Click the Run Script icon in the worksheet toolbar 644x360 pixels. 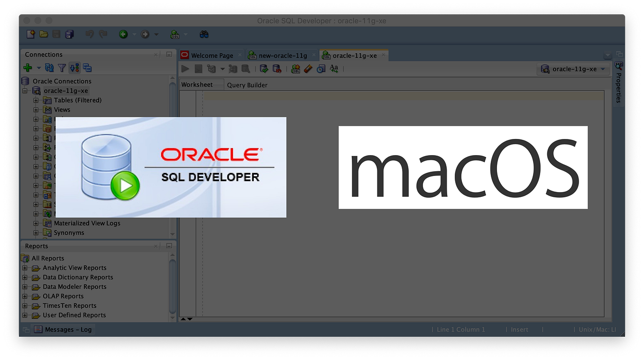198,69
